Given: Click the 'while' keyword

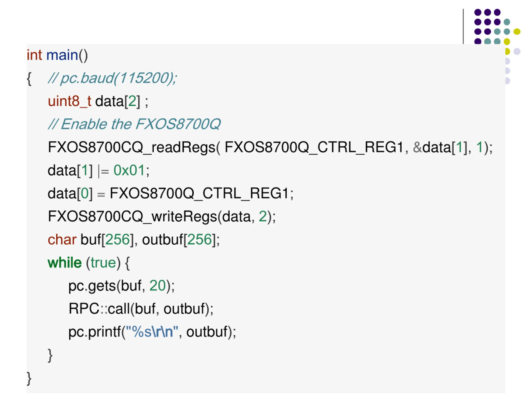Looking at the screenshot, I should (65, 262).
